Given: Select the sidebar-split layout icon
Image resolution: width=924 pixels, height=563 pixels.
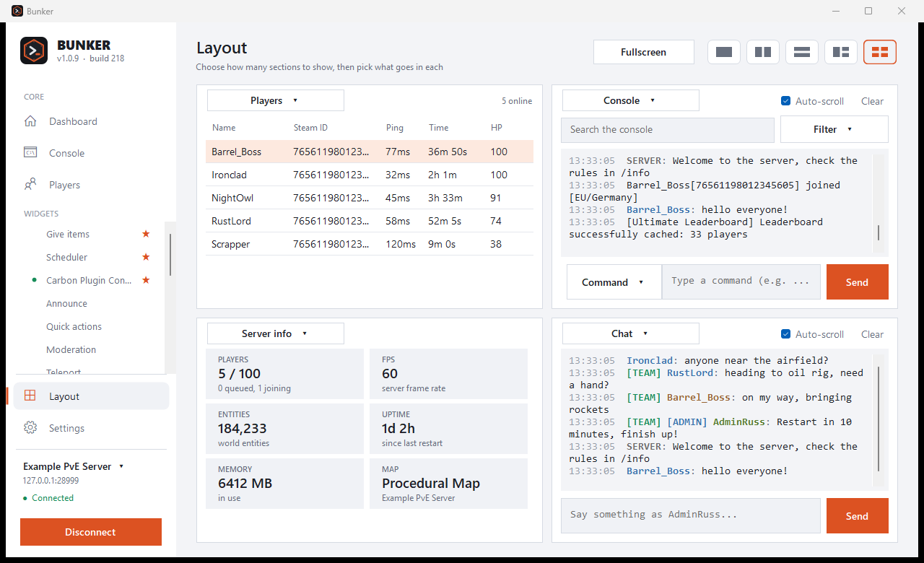Looking at the screenshot, I should tap(841, 52).
